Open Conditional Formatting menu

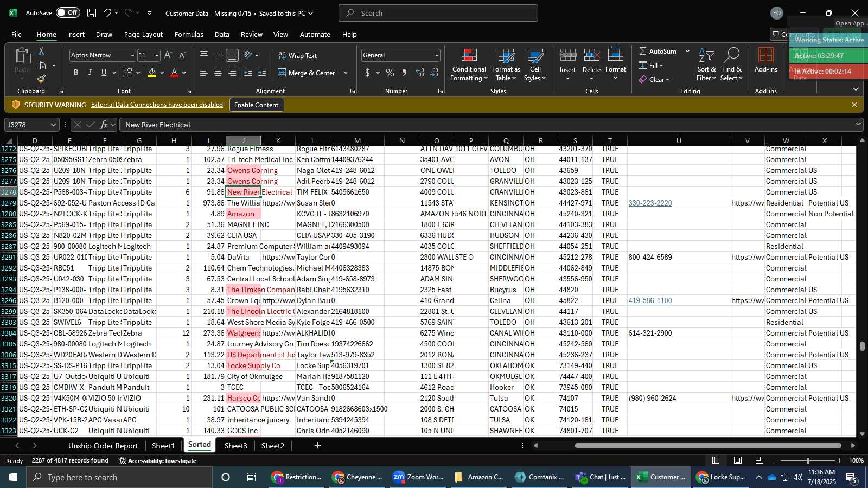469,65
